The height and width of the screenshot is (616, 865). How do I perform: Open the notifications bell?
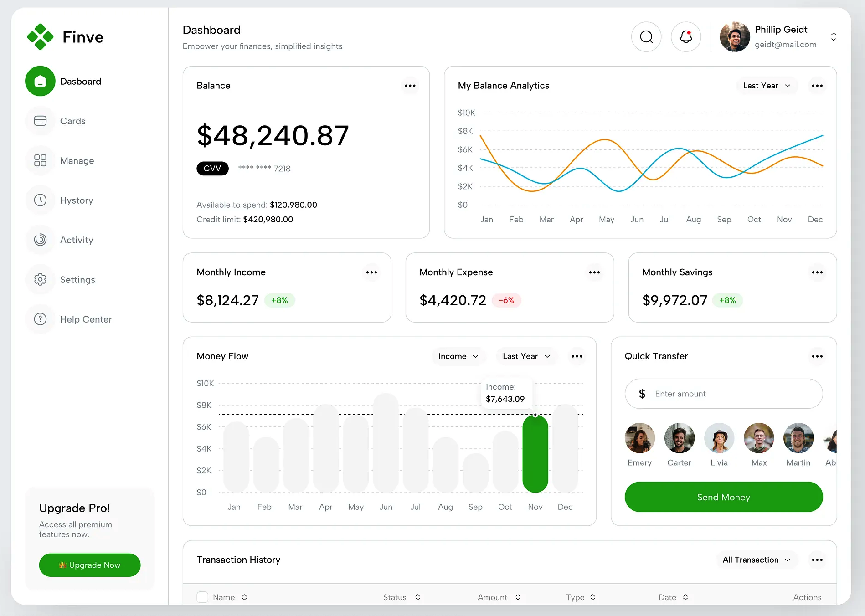tap(685, 37)
